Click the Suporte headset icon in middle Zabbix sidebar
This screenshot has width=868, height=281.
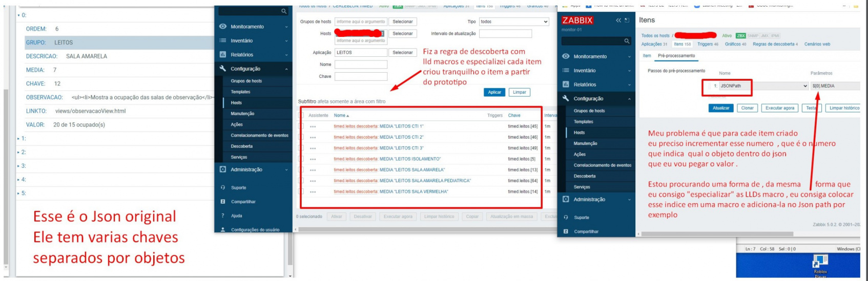point(223,187)
